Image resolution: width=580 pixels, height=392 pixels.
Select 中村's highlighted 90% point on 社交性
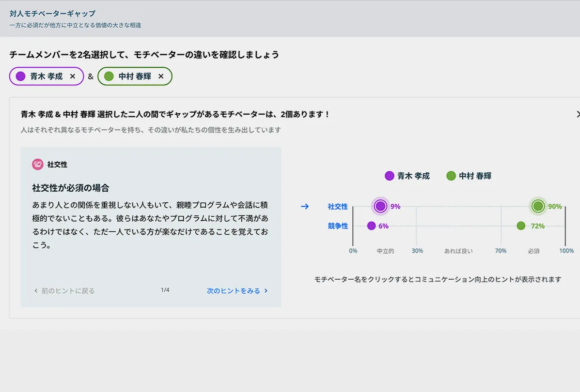click(x=538, y=206)
